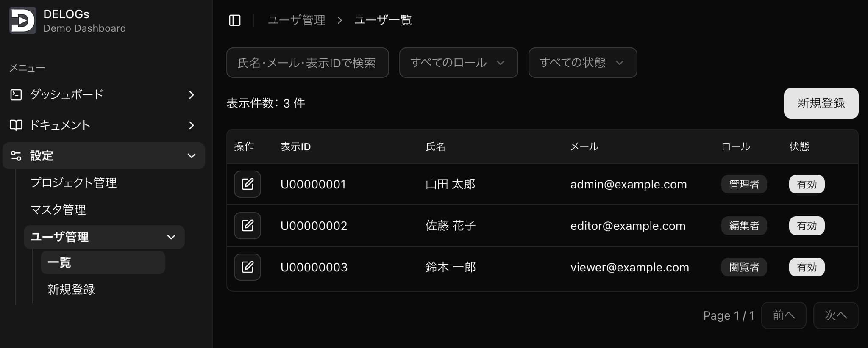The width and height of the screenshot is (868, 348).
Task: Click the DELOGs logo icon
Action: click(22, 20)
